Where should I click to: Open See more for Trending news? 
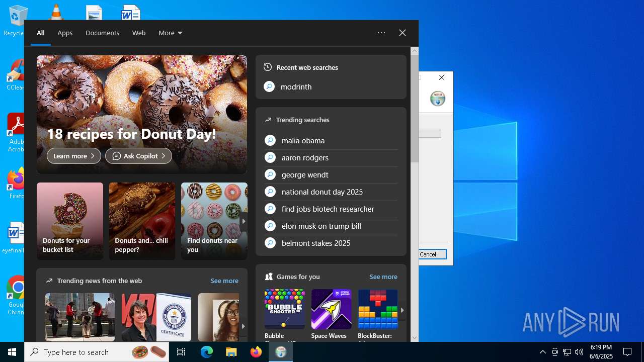pos(224,281)
